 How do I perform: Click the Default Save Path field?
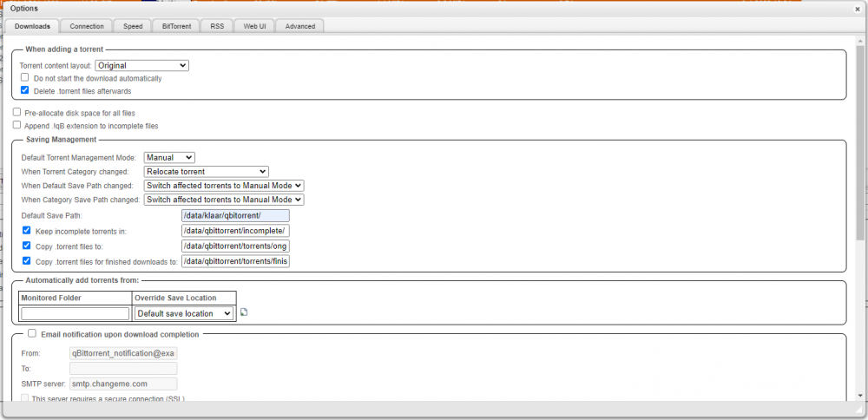click(235, 216)
